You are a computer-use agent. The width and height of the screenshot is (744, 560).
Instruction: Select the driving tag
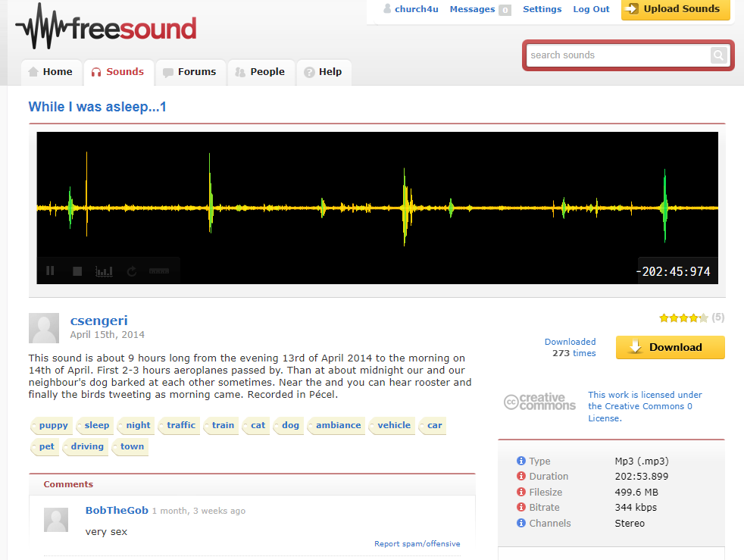tap(86, 446)
